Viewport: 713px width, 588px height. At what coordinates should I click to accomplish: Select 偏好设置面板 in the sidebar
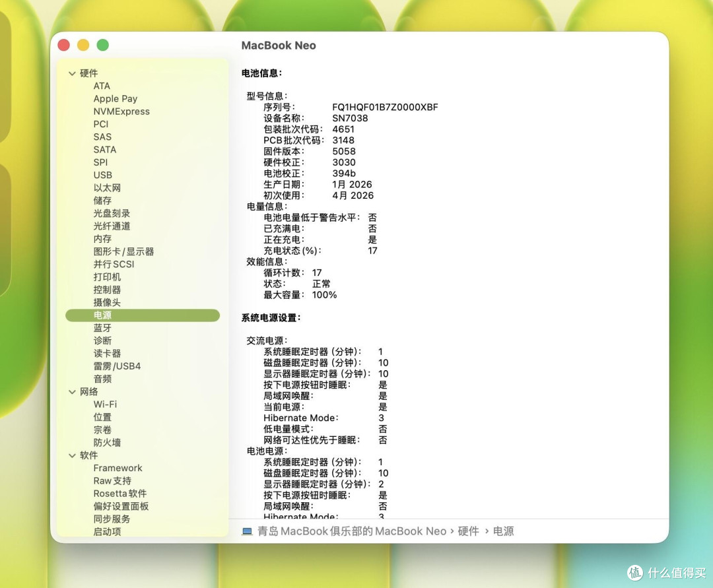click(121, 506)
